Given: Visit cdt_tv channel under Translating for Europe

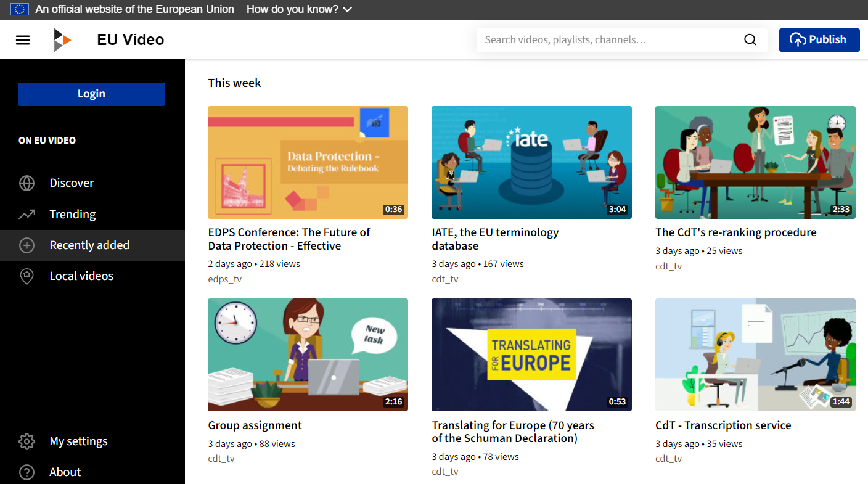Looking at the screenshot, I should (445, 472).
